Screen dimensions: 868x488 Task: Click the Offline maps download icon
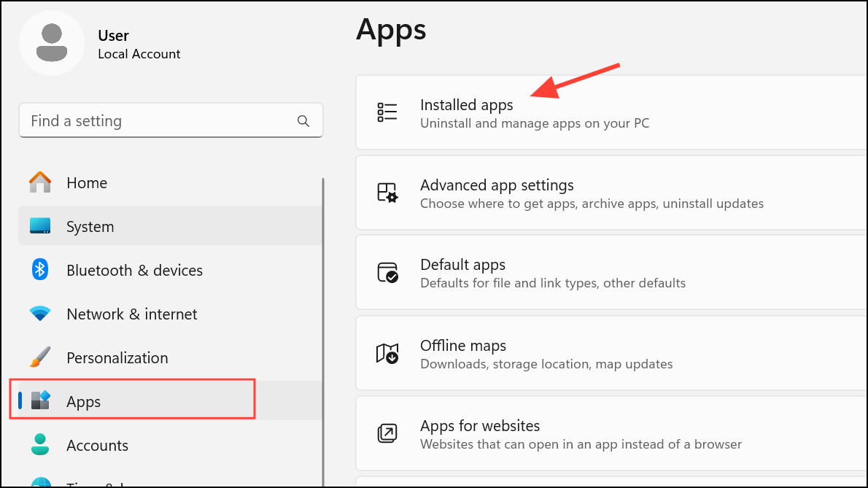coord(387,353)
